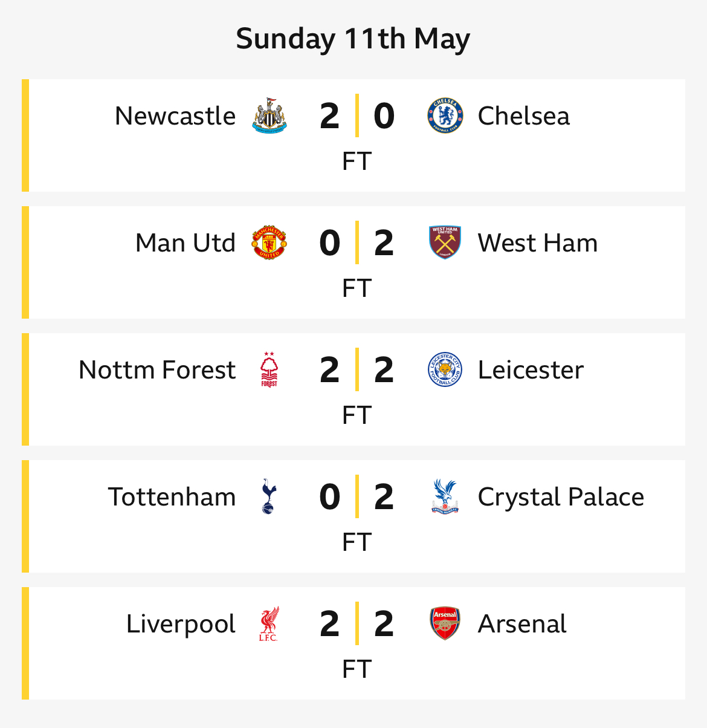Open the Liverpool team name link

(x=181, y=624)
